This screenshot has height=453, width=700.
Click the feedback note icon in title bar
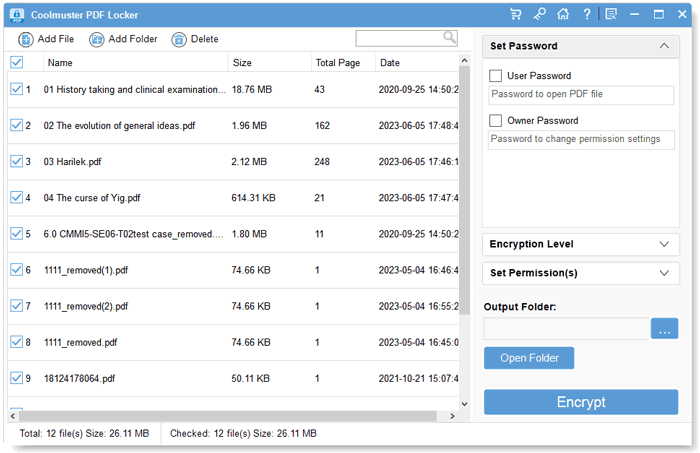[x=611, y=14]
